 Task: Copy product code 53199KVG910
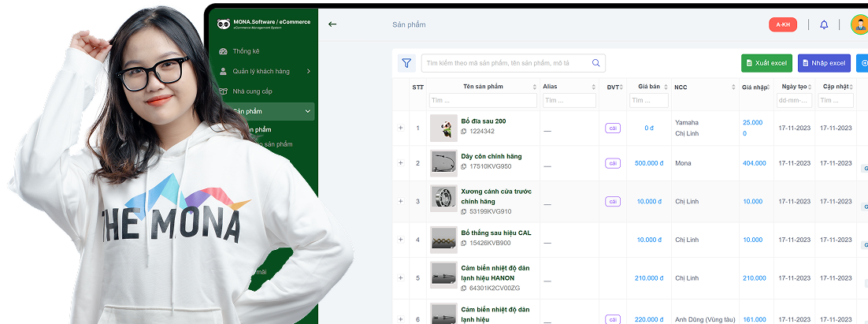(464, 211)
